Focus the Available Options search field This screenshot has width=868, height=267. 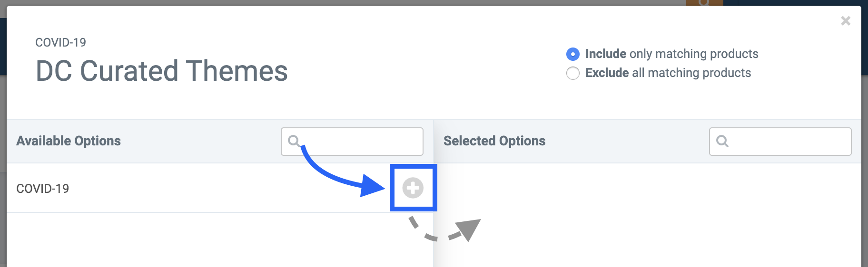click(352, 141)
